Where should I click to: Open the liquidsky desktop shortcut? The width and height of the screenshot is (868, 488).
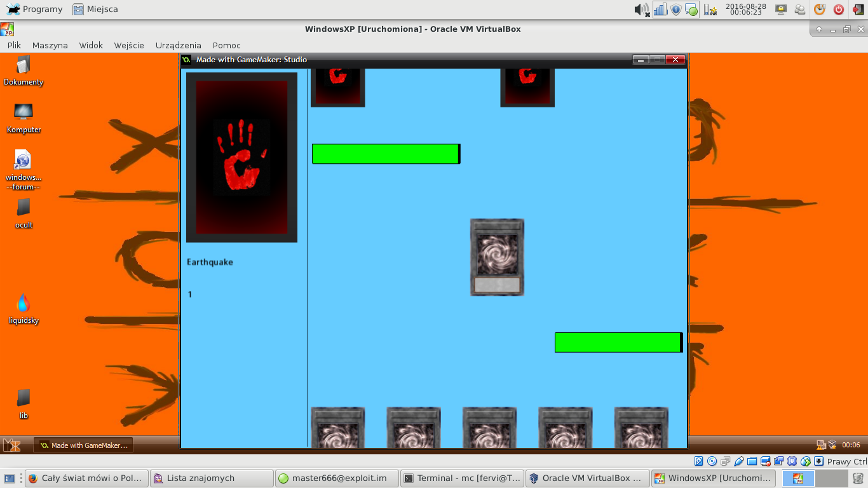[24, 308]
